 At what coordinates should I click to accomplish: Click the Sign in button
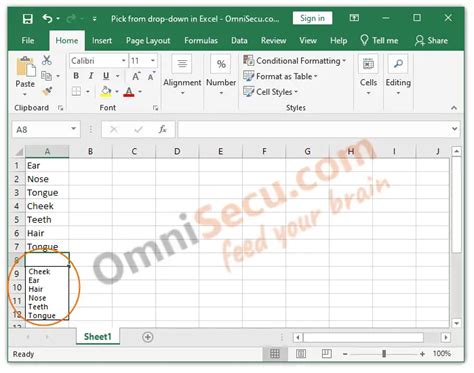[x=312, y=18]
